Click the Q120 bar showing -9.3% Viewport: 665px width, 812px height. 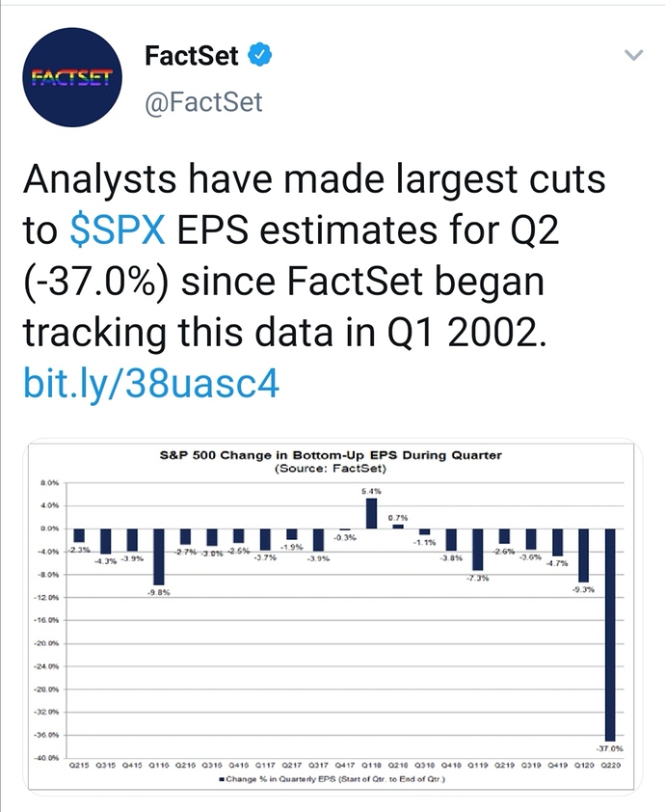click(584, 555)
